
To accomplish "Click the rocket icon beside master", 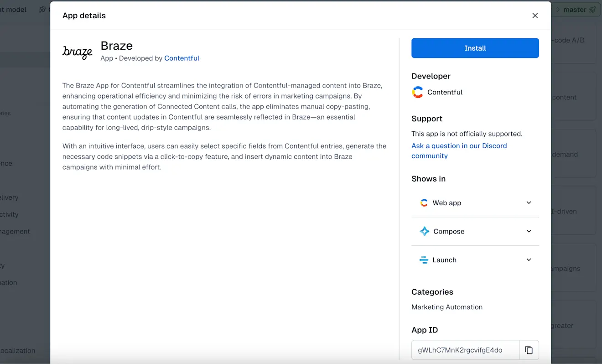I will [x=592, y=10].
